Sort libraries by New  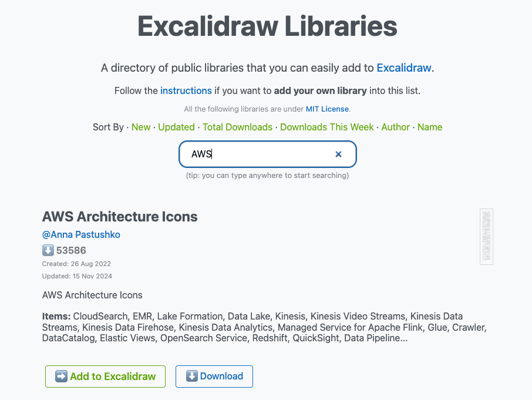[141, 127]
